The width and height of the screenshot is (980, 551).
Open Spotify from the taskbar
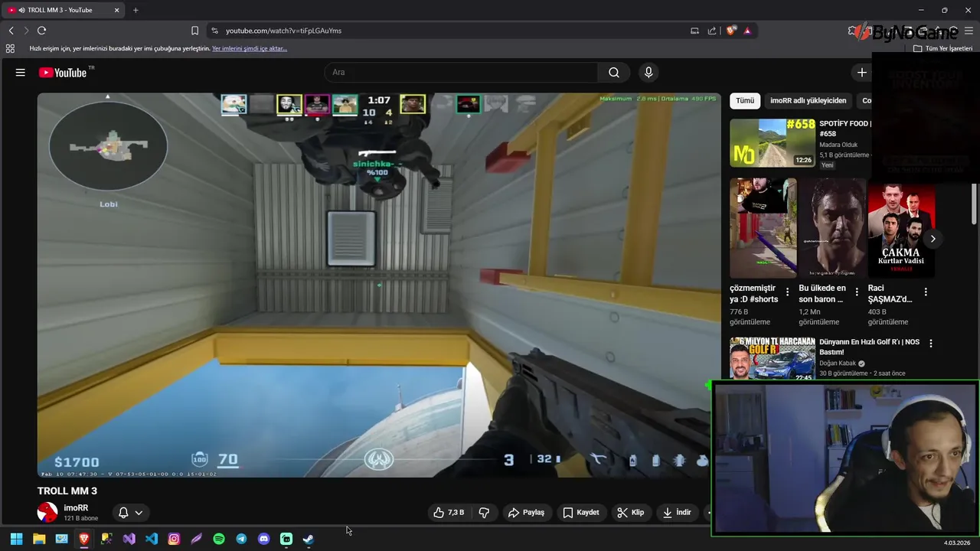pyautogui.click(x=219, y=539)
